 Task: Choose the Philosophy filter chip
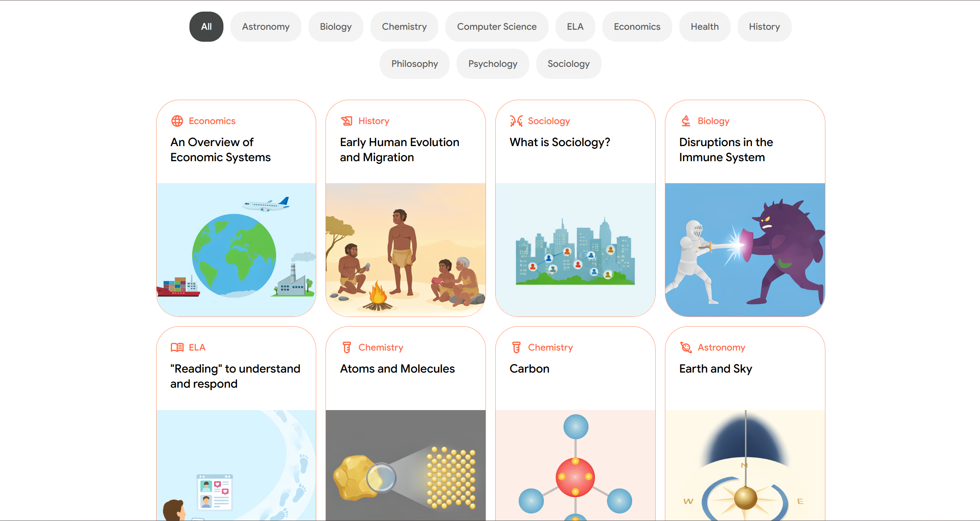[414, 64]
